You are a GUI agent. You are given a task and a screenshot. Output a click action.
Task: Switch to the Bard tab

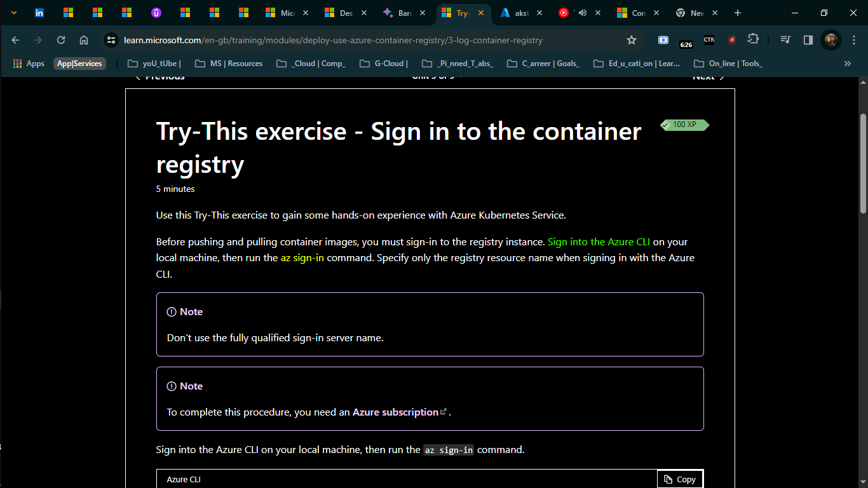[400, 12]
